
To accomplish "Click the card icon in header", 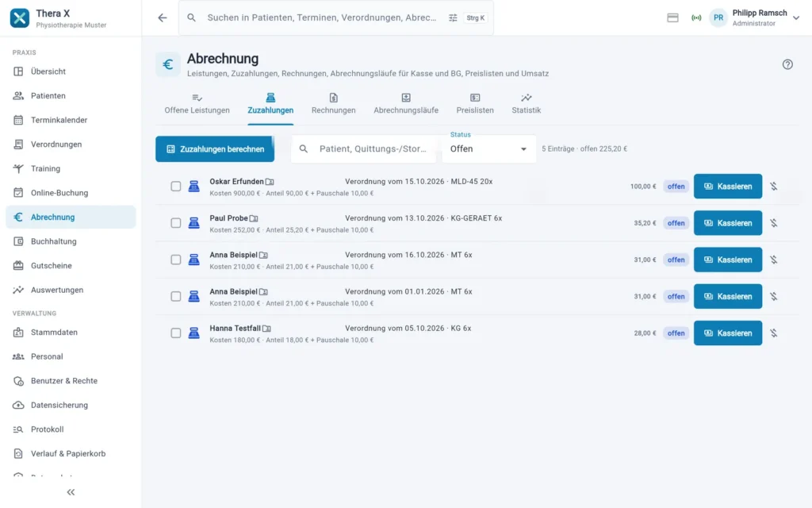I will (x=672, y=17).
